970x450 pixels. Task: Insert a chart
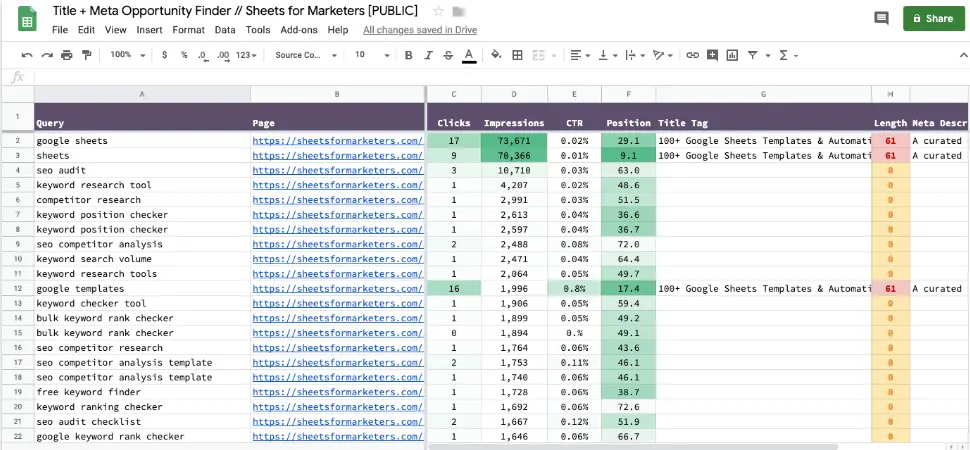(x=732, y=55)
